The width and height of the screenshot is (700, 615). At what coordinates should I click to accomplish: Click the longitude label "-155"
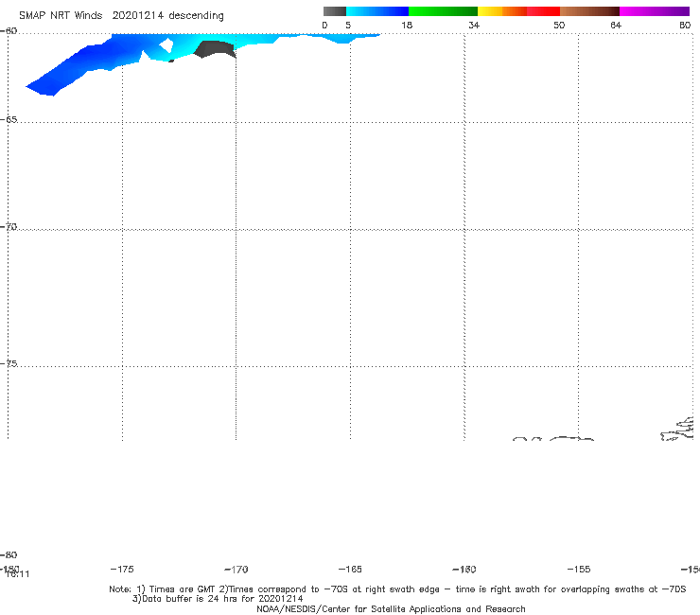(579, 569)
